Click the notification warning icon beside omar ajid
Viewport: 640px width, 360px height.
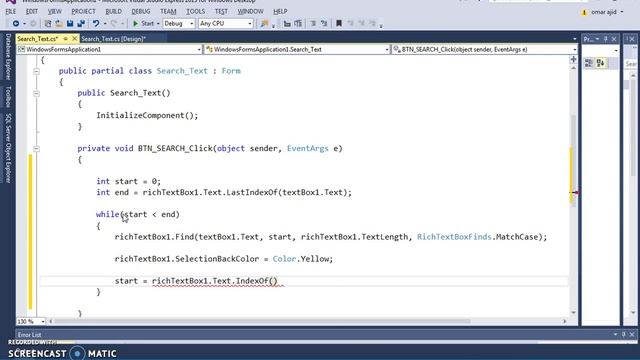(584, 12)
